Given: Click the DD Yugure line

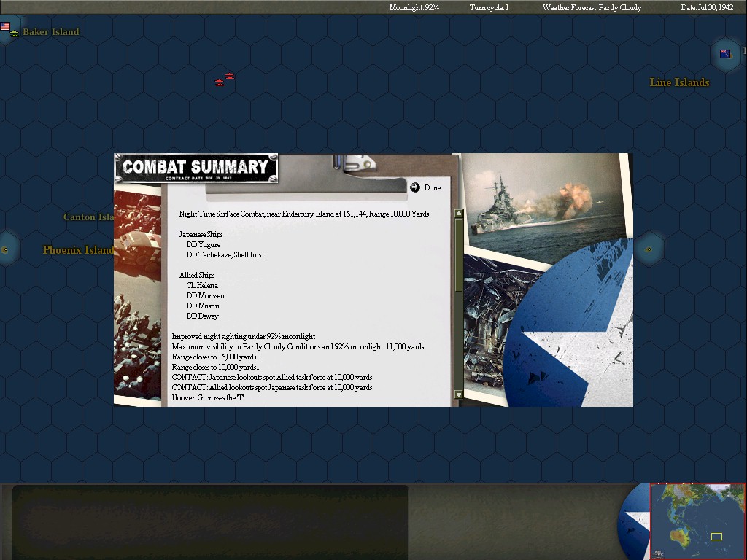Looking at the screenshot, I should [204, 245].
